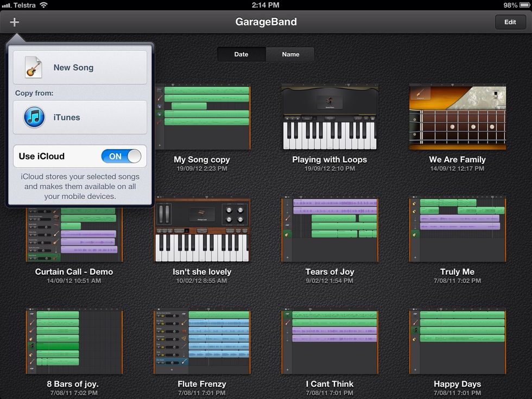Click the date '19/09/12 2:23 PM'
The image size is (532, 399).
(x=202, y=169)
